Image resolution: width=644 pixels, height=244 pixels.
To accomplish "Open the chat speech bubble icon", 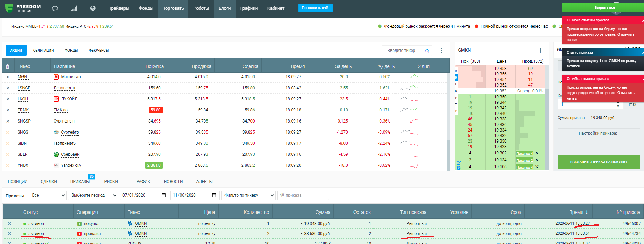I will click(x=55, y=8).
